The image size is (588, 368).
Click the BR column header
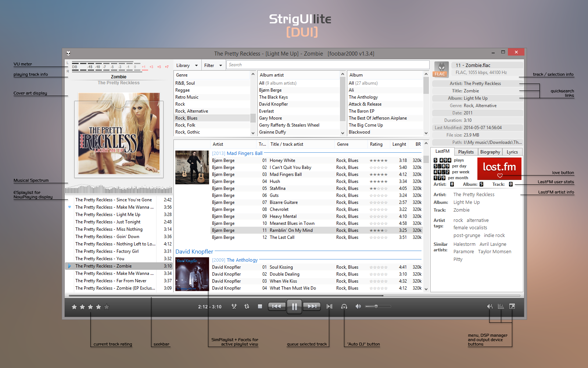point(418,144)
